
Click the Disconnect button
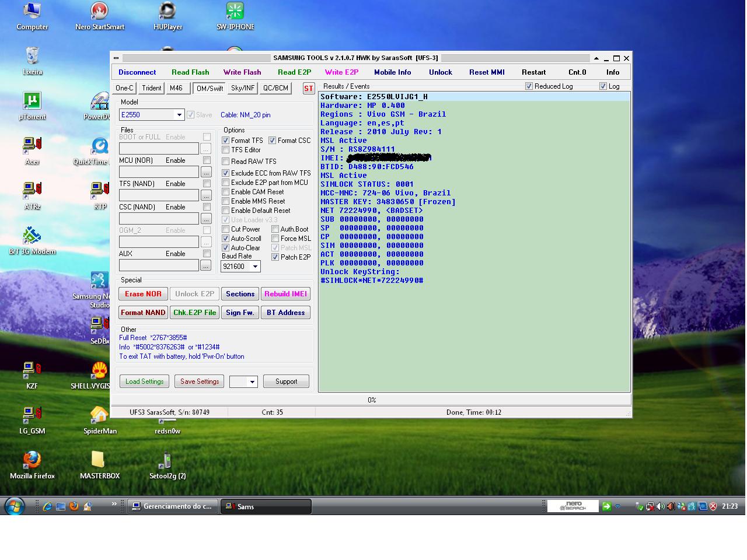pyautogui.click(x=137, y=72)
